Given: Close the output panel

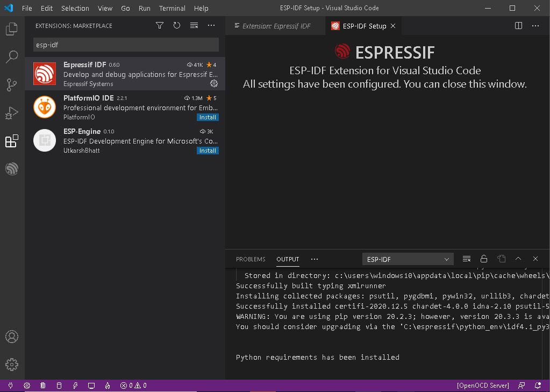Looking at the screenshot, I should [535, 259].
